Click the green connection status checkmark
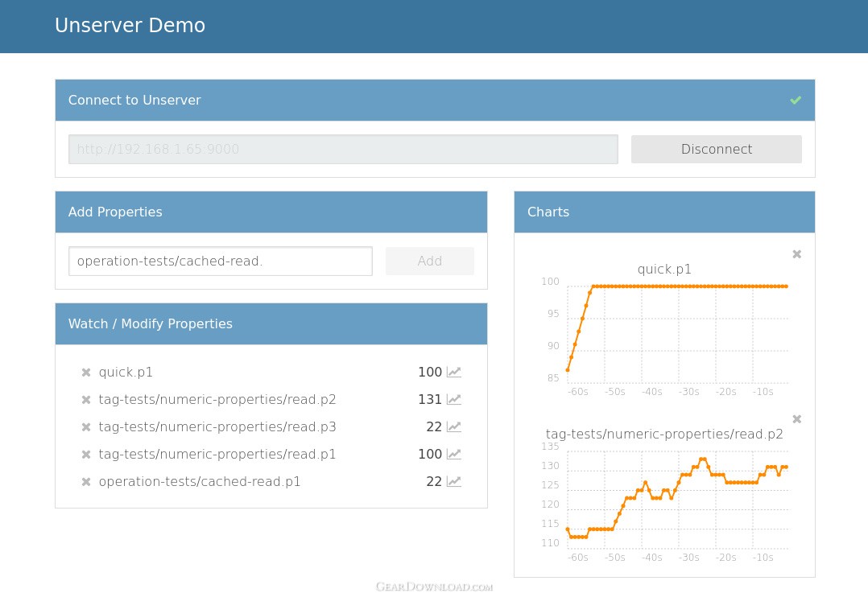 (x=796, y=100)
